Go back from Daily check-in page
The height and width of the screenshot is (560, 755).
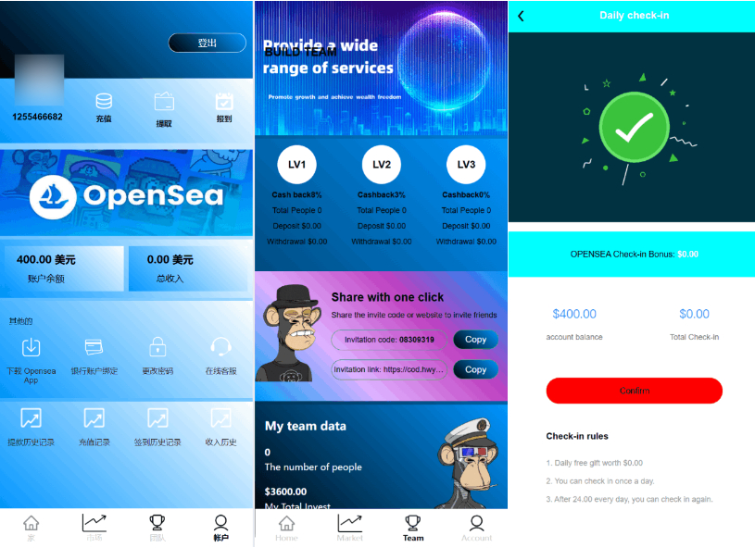coord(521,16)
